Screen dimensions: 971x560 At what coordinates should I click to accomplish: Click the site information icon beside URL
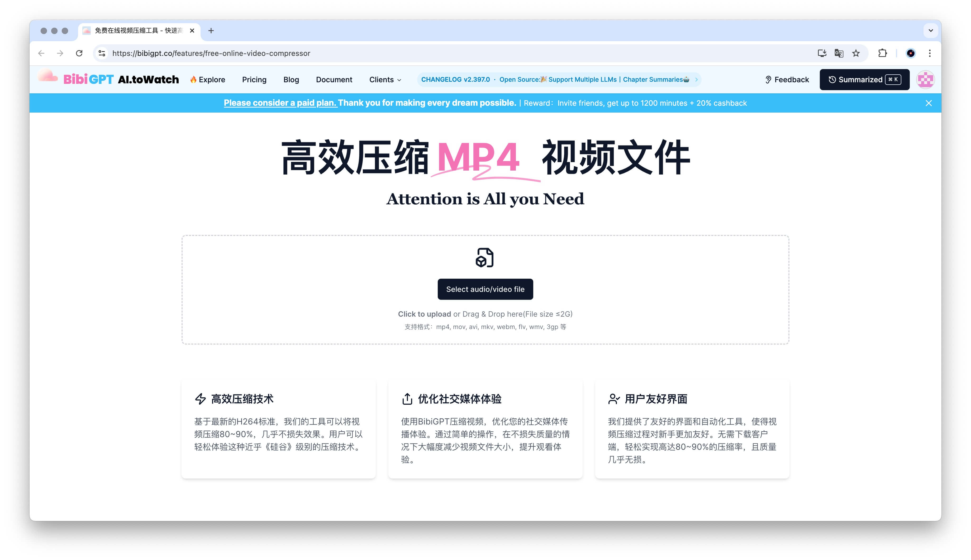coord(102,54)
